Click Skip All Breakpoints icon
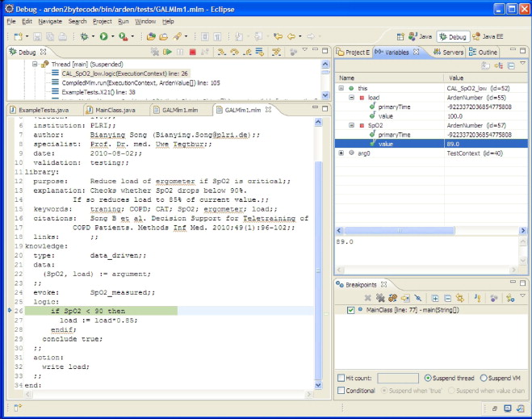This screenshot has height=419, width=532. 418,298
